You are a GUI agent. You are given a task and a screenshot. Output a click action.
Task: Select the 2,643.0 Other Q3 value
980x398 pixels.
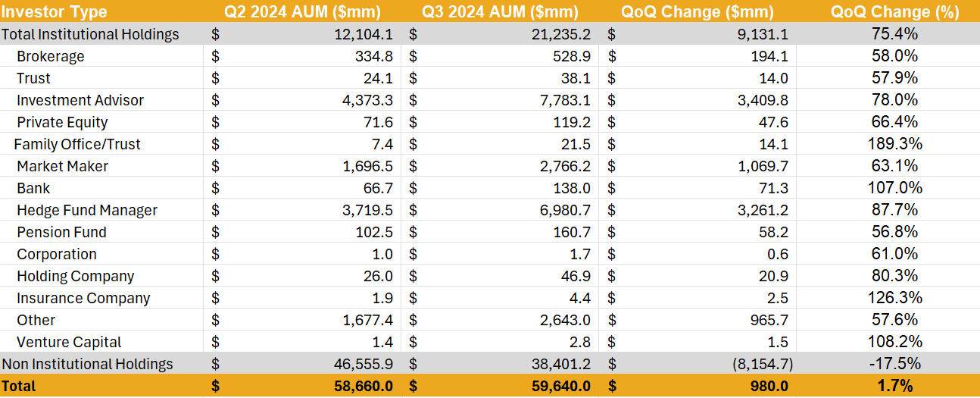(x=564, y=320)
